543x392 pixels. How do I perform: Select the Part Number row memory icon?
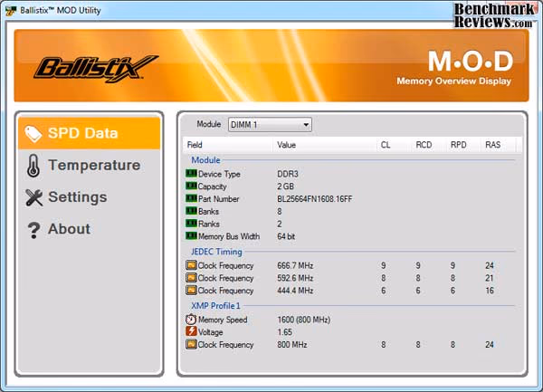point(191,198)
